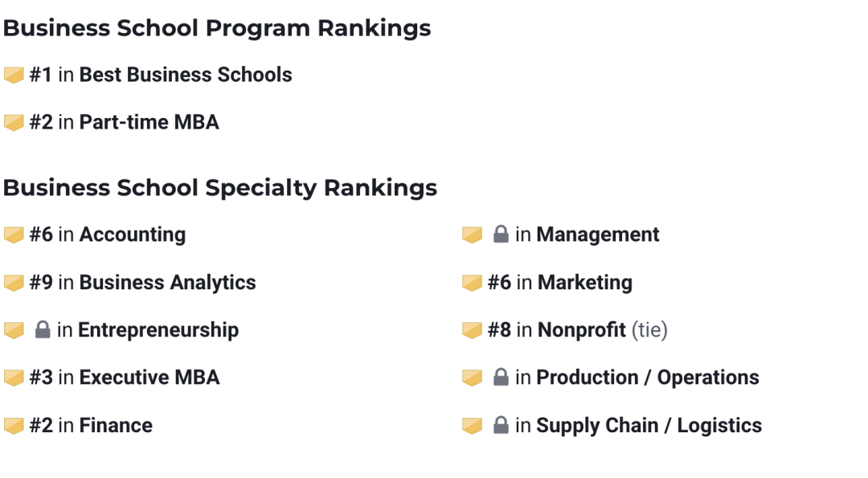Click the badge icon beside Marketing ranking
The width and height of the screenshot is (868, 478).
(x=472, y=283)
